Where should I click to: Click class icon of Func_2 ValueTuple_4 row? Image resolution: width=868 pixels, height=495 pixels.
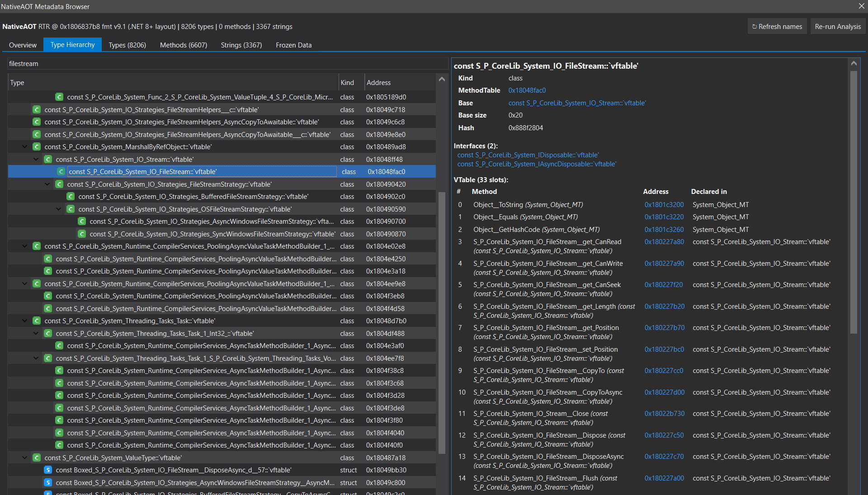[59, 97]
